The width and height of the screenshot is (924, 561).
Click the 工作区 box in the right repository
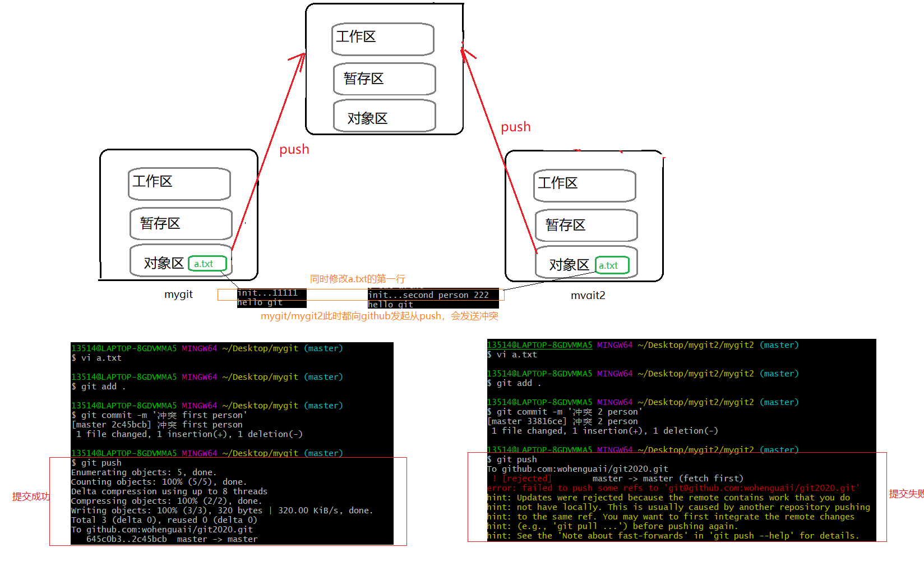[584, 185]
